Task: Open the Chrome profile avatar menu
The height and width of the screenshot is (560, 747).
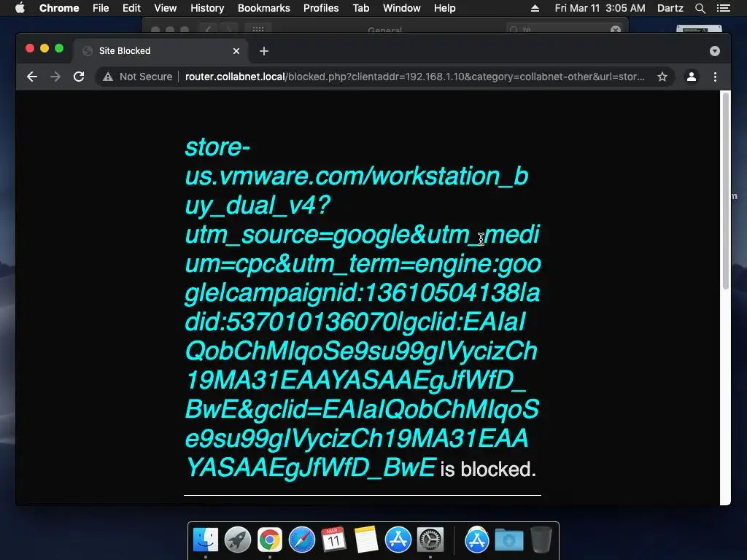Action: click(692, 77)
